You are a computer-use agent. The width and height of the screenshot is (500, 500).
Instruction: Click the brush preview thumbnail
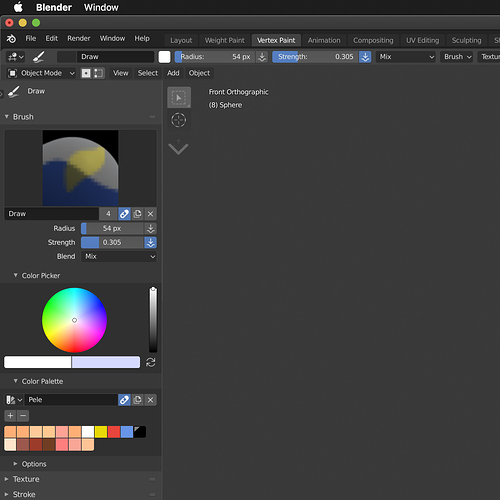coord(80,168)
